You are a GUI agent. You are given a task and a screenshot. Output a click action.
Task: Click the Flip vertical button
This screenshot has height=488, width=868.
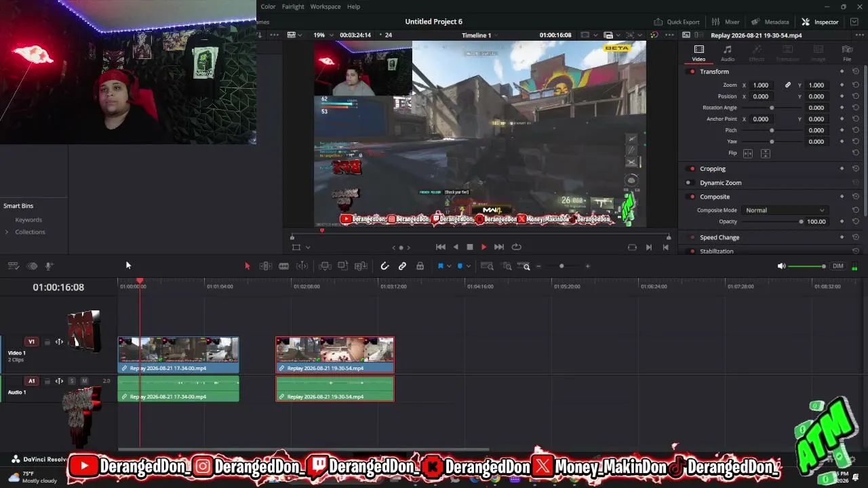(x=766, y=154)
